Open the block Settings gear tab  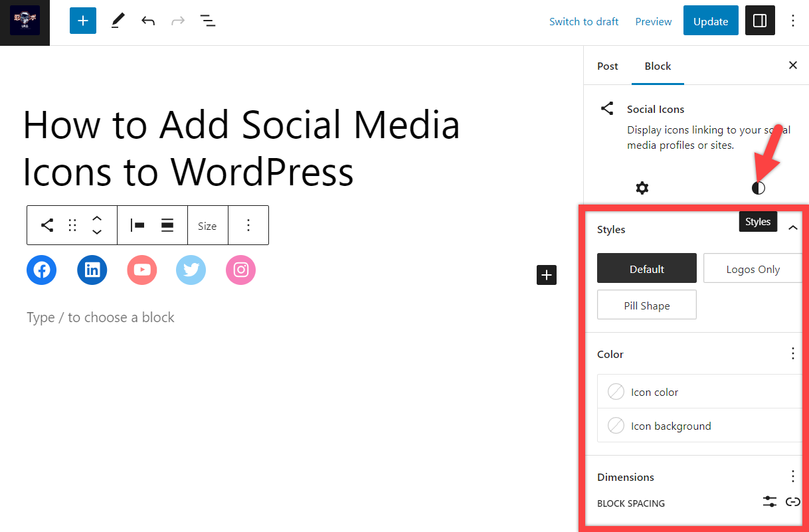[x=642, y=188]
